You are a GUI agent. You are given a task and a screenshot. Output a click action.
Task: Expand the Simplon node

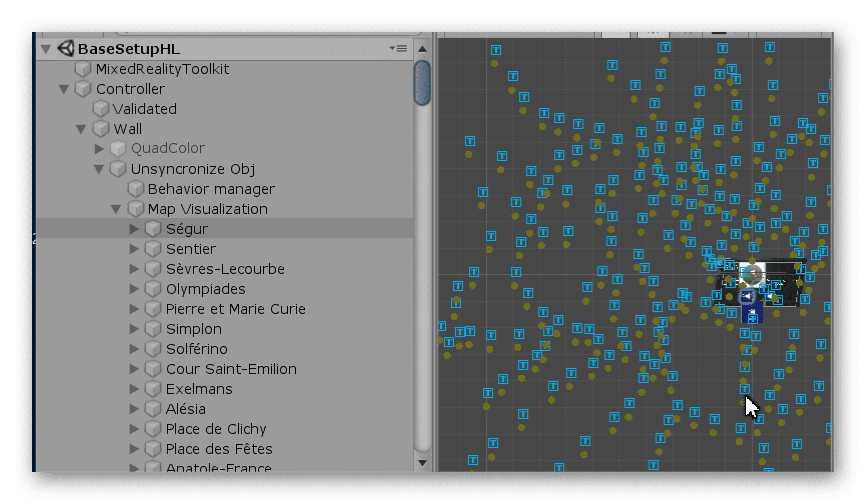tap(134, 329)
